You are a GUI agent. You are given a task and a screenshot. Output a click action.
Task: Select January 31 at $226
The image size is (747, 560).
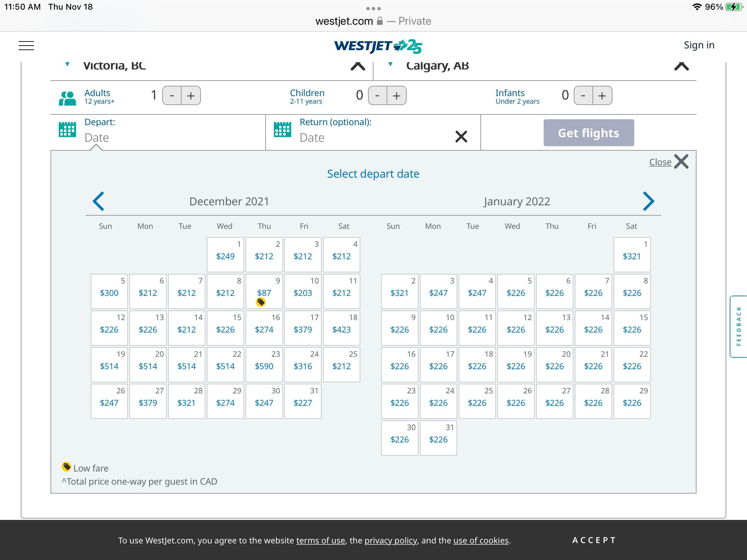pyautogui.click(x=439, y=438)
